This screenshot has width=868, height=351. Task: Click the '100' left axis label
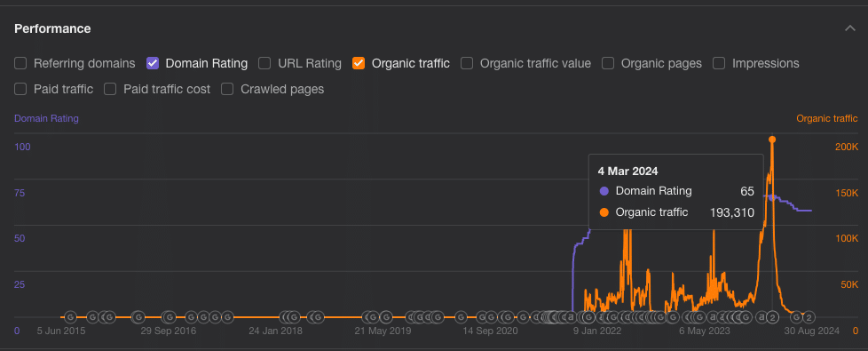click(x=22, y=147)
